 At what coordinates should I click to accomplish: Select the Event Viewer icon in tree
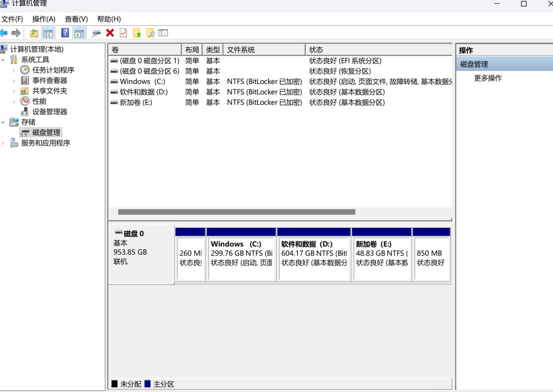pyautogui.click(x=25, y=81)
